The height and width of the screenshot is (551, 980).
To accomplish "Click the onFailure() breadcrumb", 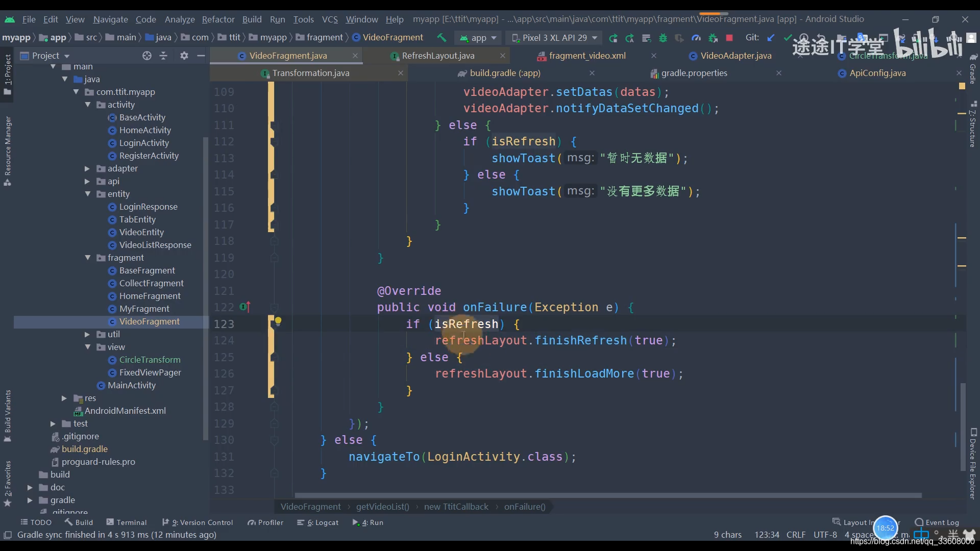I will (x=525, y=507).
